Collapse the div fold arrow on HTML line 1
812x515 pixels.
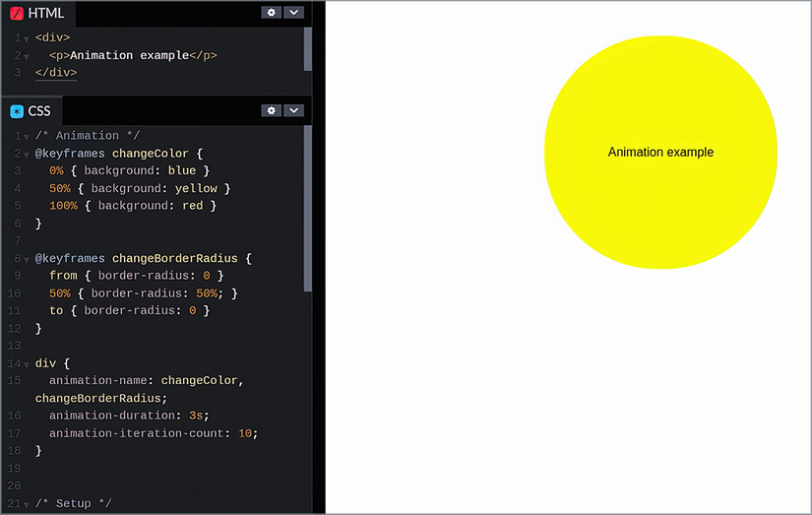[27, 38]
